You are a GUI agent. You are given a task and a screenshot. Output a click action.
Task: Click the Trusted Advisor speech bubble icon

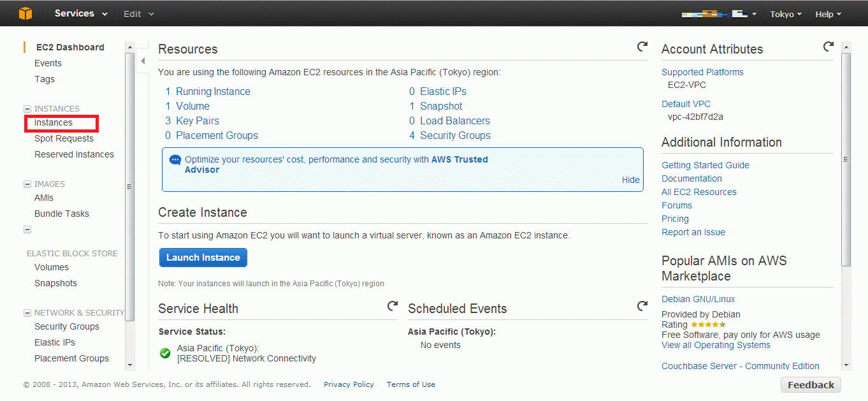click(175, 160)
